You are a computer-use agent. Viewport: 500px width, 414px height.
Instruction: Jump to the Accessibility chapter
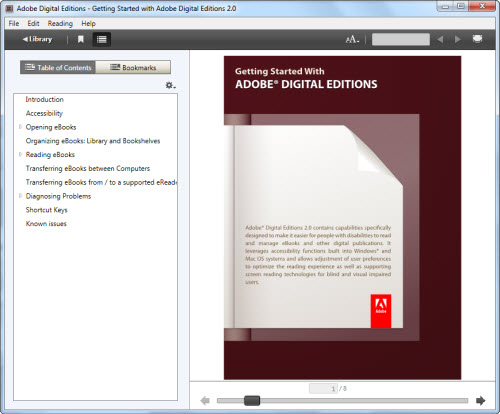point(44,113)
